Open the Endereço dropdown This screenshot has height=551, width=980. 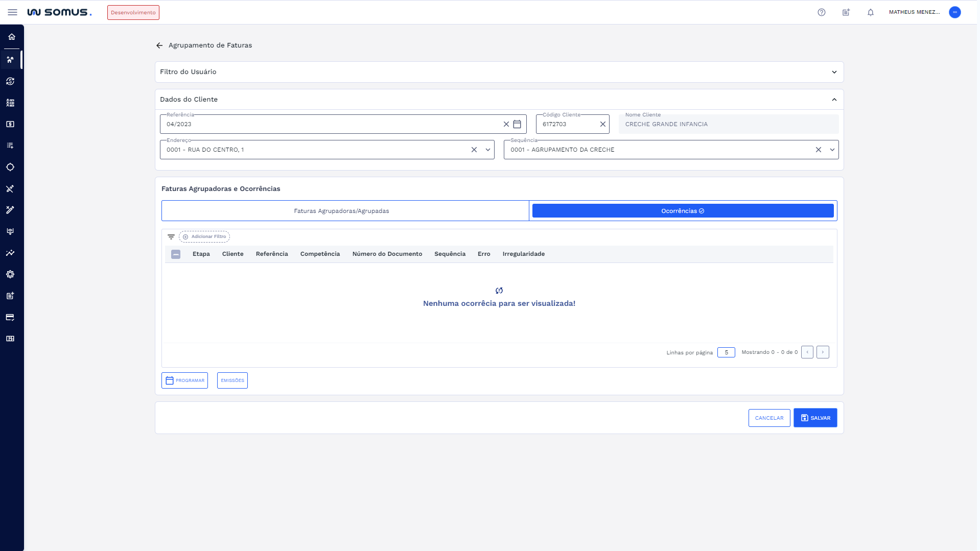[487, 150]
